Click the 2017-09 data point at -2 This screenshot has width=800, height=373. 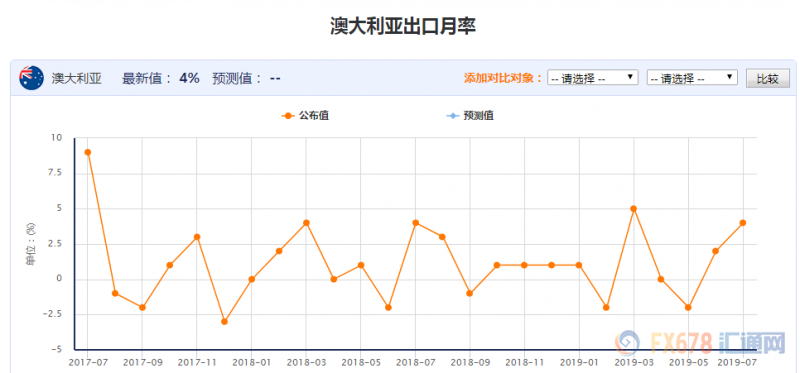pos(142,308)
